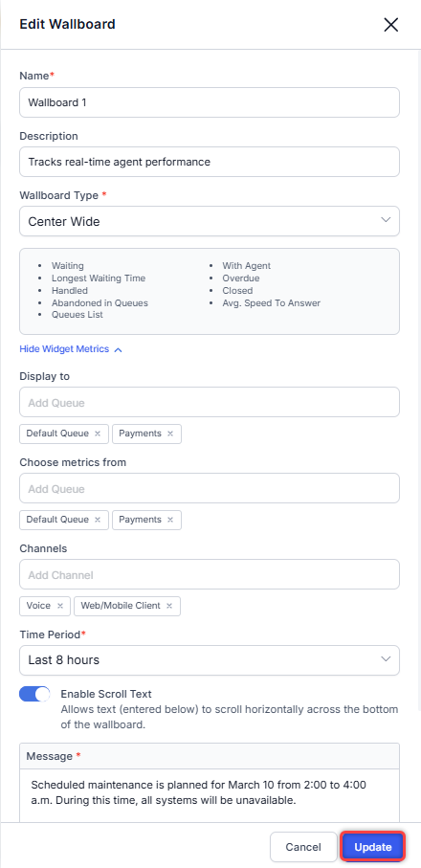Click the Cancel button
421x868 pixels.
point(303,847)
